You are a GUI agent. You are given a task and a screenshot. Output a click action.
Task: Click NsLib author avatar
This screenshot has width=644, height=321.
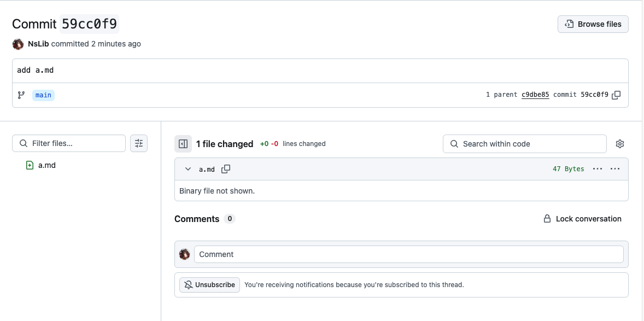pyautogui.click(x=18, y=44)
